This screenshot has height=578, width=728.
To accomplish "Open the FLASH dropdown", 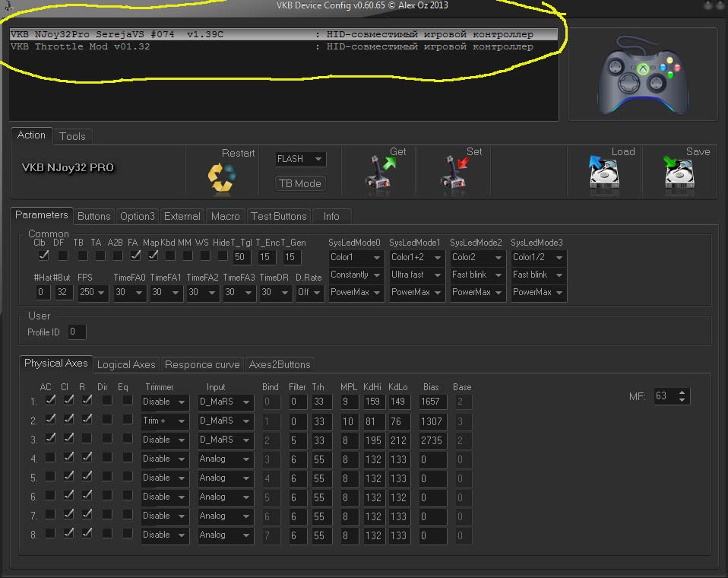I will 300,159.
